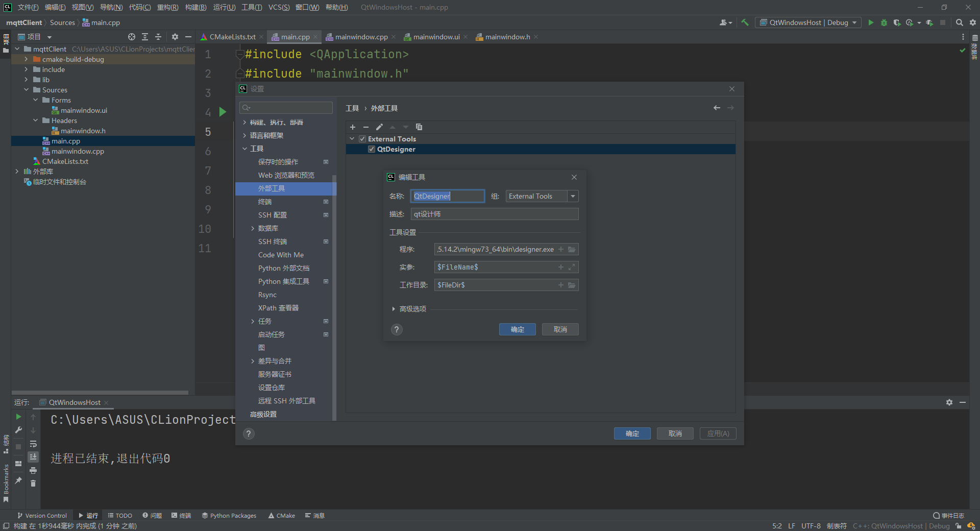980x531 pixels.
Task: Browse for program with folder icon
Action: pos(572,250)
